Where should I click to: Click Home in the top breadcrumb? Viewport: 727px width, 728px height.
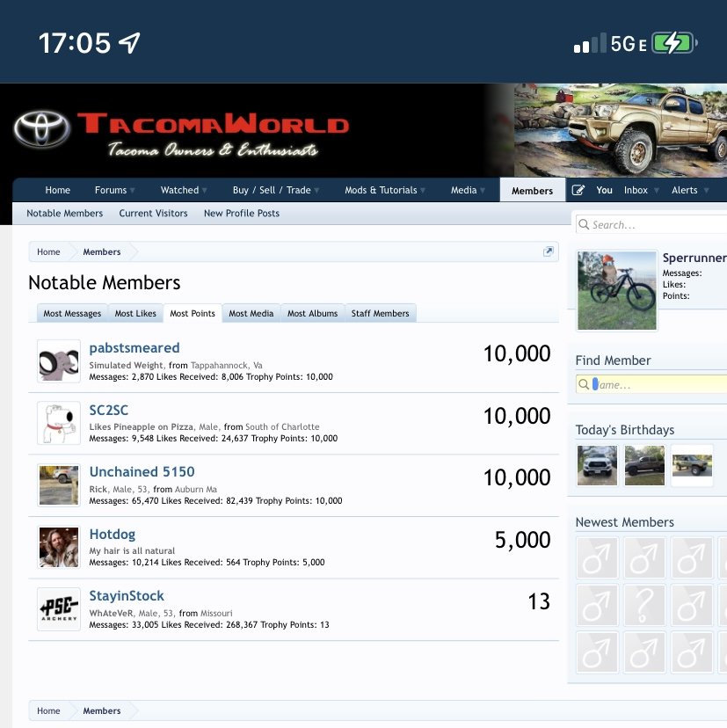click(x=48, y=251)
